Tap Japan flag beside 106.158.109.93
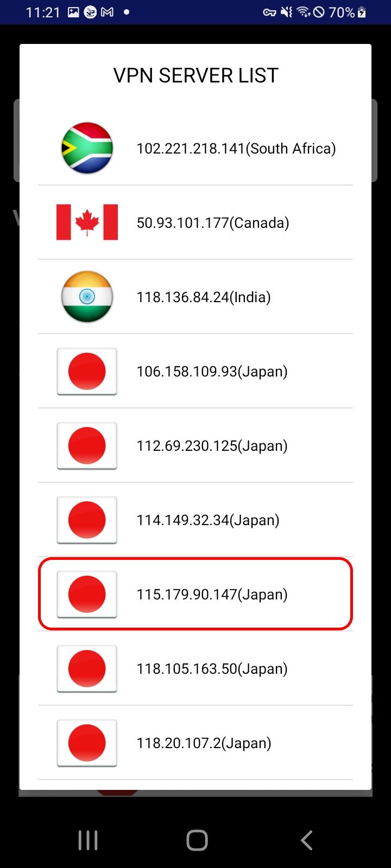This screenshot has width=391, height=868. [87, 371]
